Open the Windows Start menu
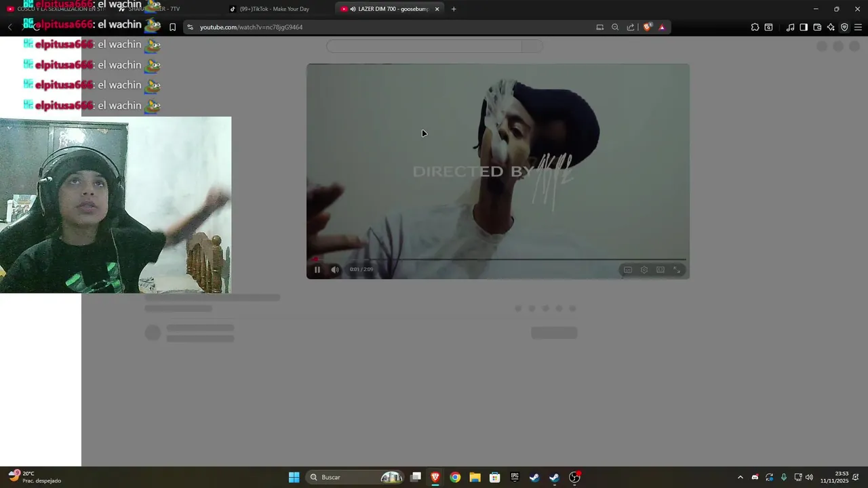 tap(294, 477)
